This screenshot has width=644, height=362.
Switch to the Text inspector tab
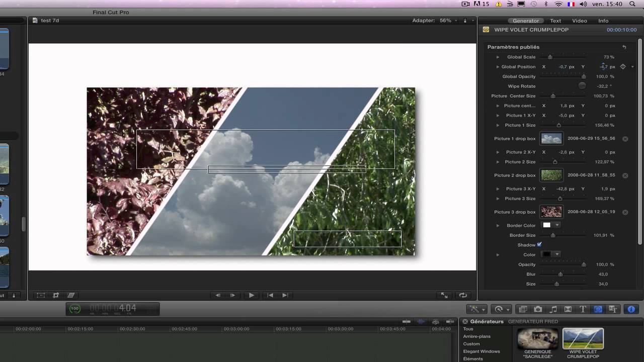(555, 21)
